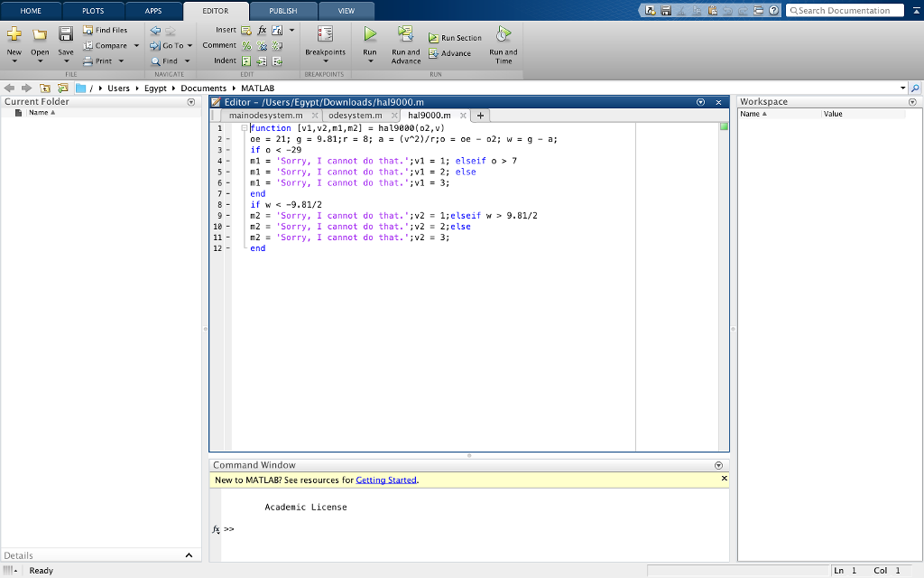
Task: Dismiss the New to MATLAB banner
Action: (x=725, y=479)
